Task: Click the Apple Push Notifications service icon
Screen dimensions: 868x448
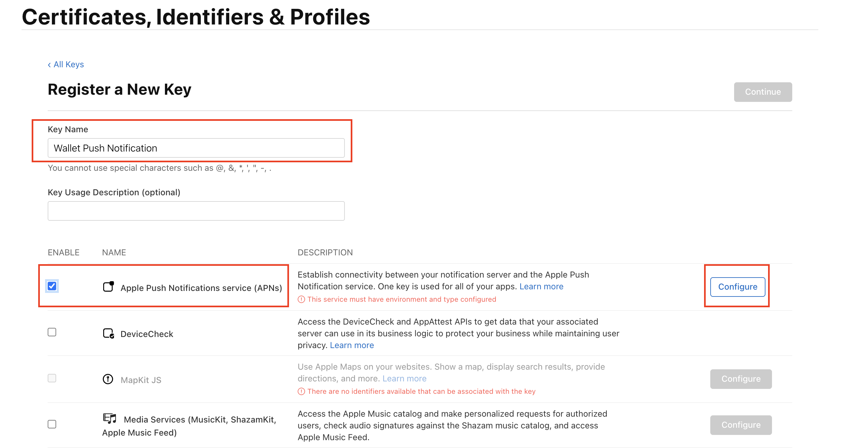Action: (x=108, y=286)
